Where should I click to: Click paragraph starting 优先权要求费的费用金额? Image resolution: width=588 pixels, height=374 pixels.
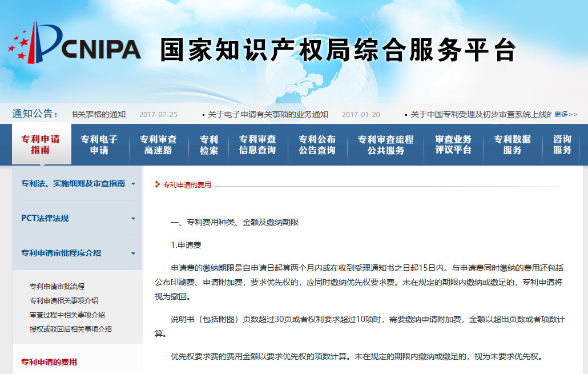[357, 356]
